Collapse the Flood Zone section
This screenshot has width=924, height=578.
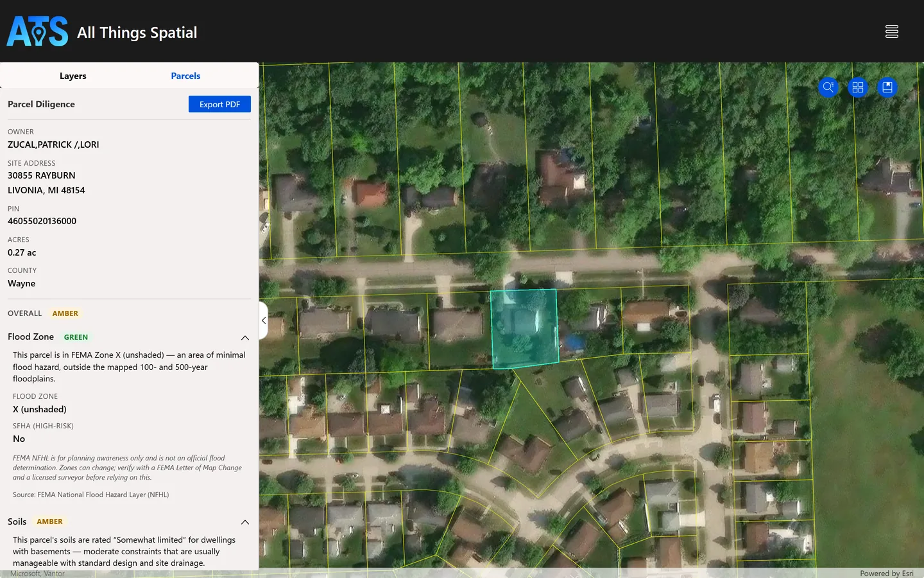244,338
